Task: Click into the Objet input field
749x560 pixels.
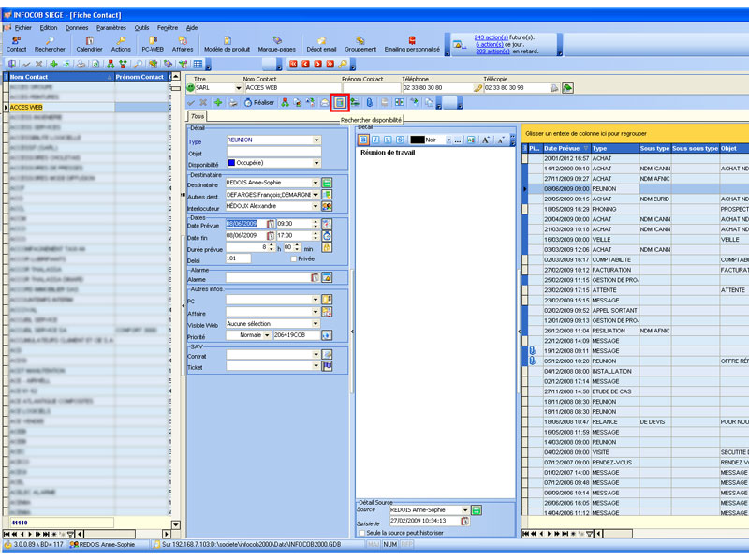Action: 272,152
